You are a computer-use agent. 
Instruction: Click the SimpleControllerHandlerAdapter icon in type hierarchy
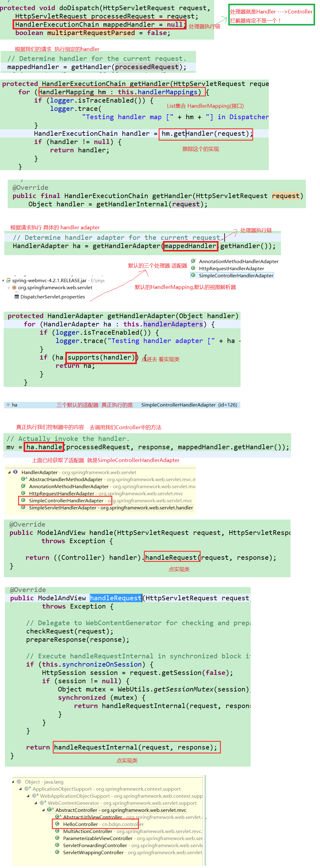[x=23, y=500]
